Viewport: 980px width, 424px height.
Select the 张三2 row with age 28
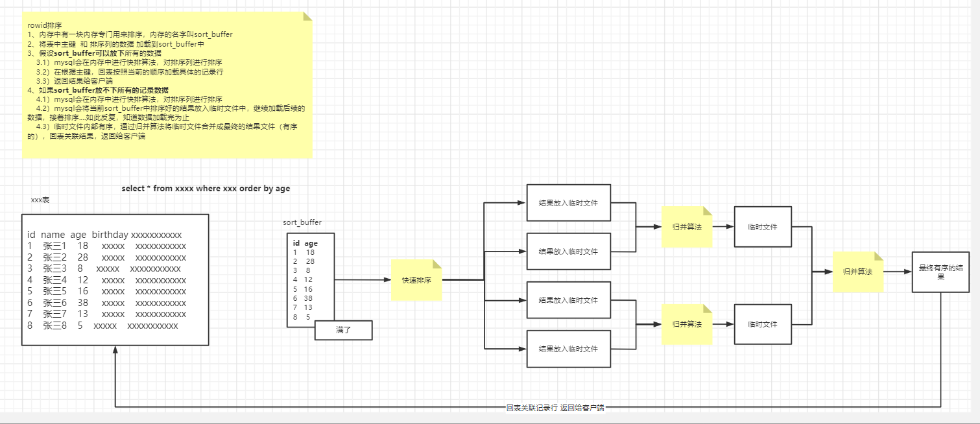click(106, 257)
